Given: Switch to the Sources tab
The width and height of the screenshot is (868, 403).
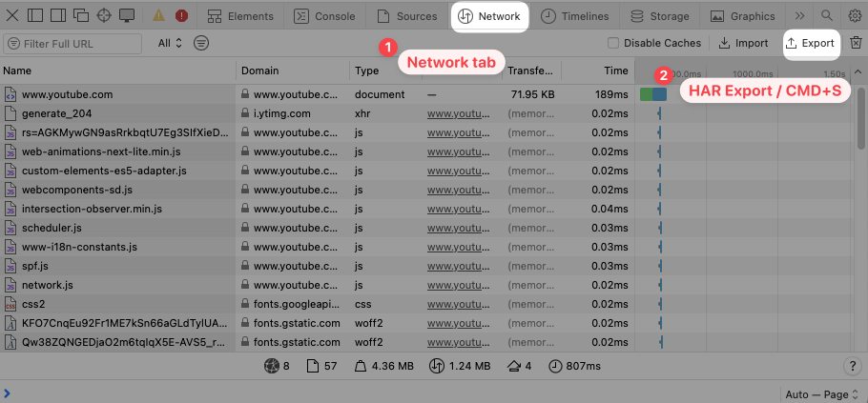Looking at the screenshot, I should click(x=407, y=16).
